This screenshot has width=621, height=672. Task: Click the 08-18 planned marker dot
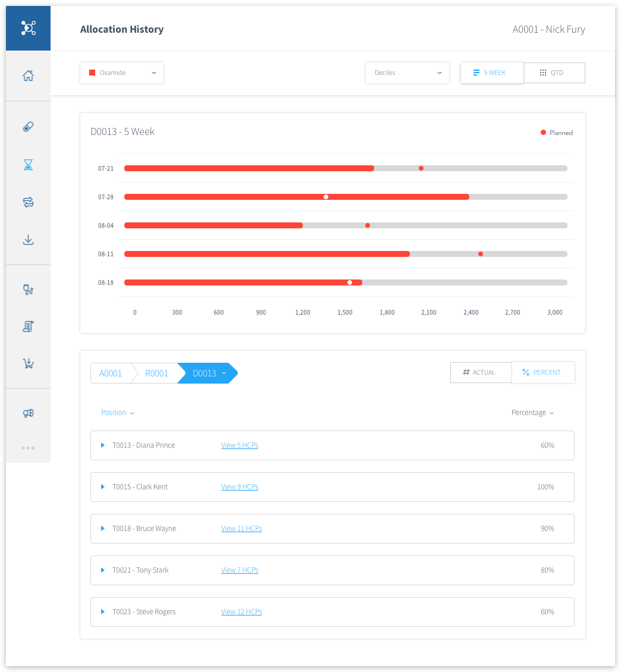350,282
